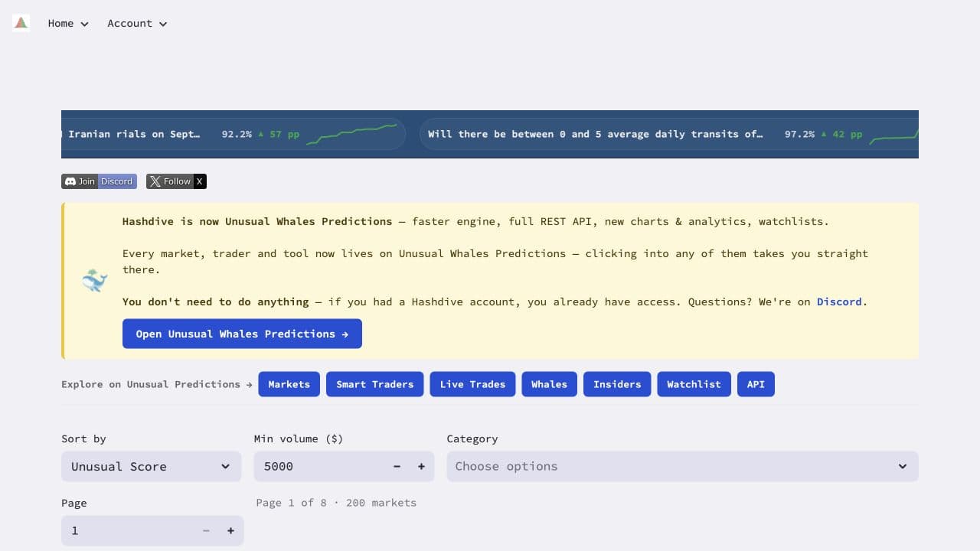Open the Whales explore button
The height and width of the screenshot is (551, 980).
tap(550, 384)
